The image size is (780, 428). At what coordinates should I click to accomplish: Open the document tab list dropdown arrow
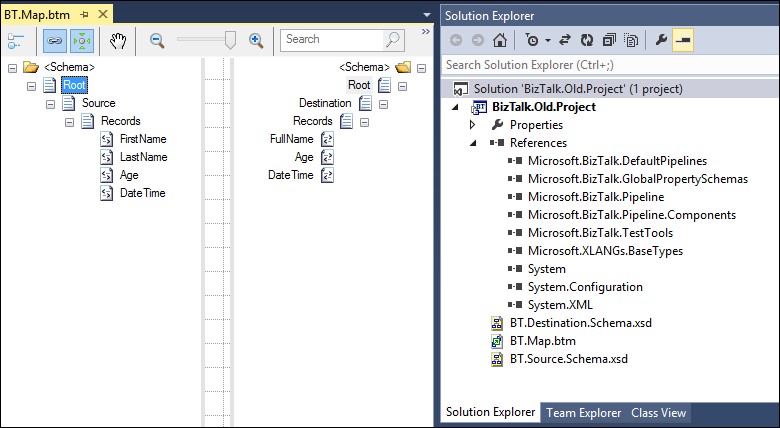tap(427, 15)
